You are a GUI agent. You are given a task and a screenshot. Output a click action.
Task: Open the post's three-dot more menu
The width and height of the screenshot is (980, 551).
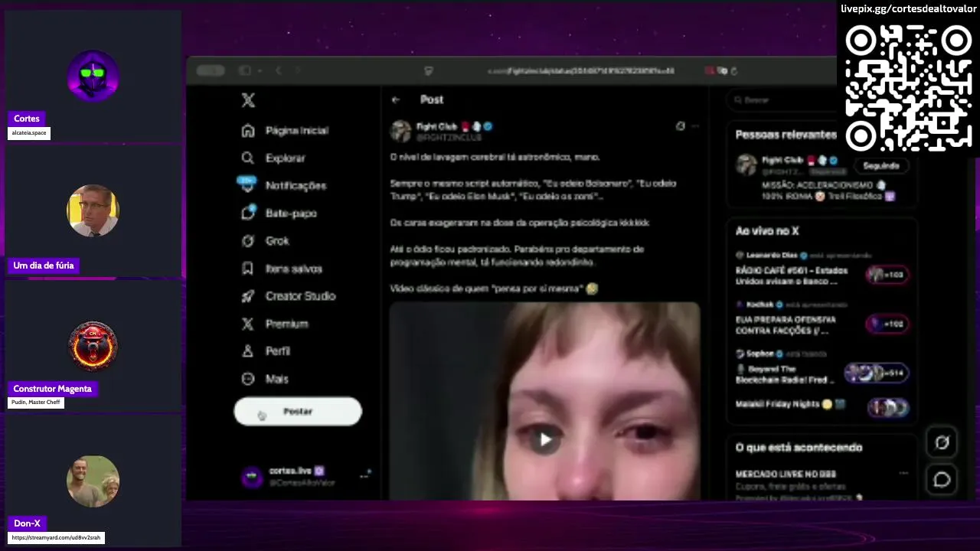[694, 126]
